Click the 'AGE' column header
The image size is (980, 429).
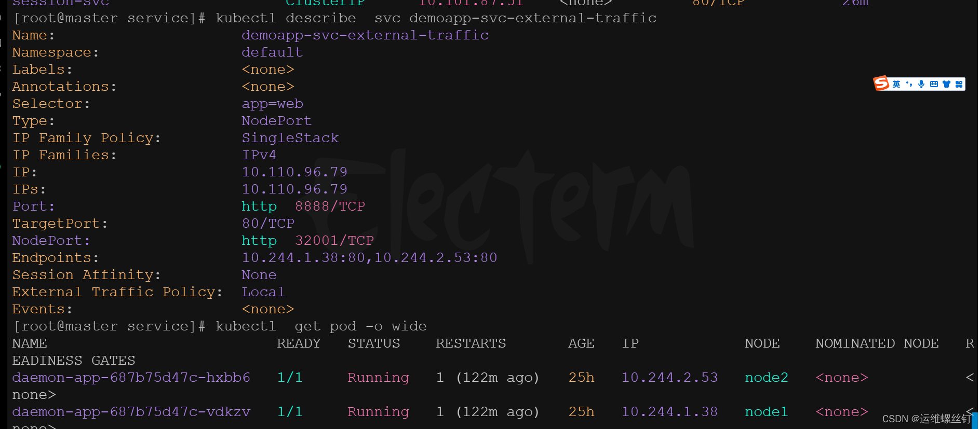tap(581, 343)
